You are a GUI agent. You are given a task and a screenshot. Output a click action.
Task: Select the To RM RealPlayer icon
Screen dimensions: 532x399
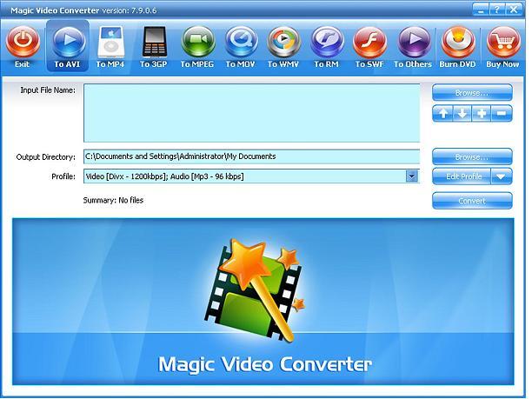click(x=327, y=42)
